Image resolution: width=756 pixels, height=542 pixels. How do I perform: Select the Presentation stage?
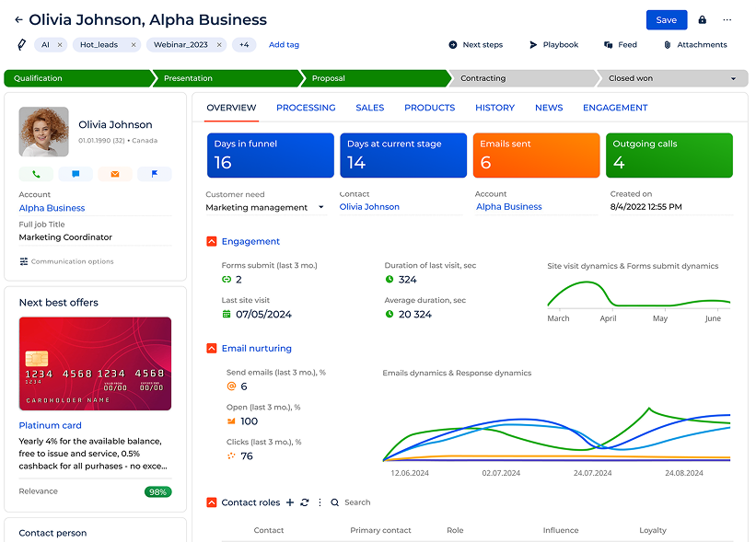coord(227,78)
